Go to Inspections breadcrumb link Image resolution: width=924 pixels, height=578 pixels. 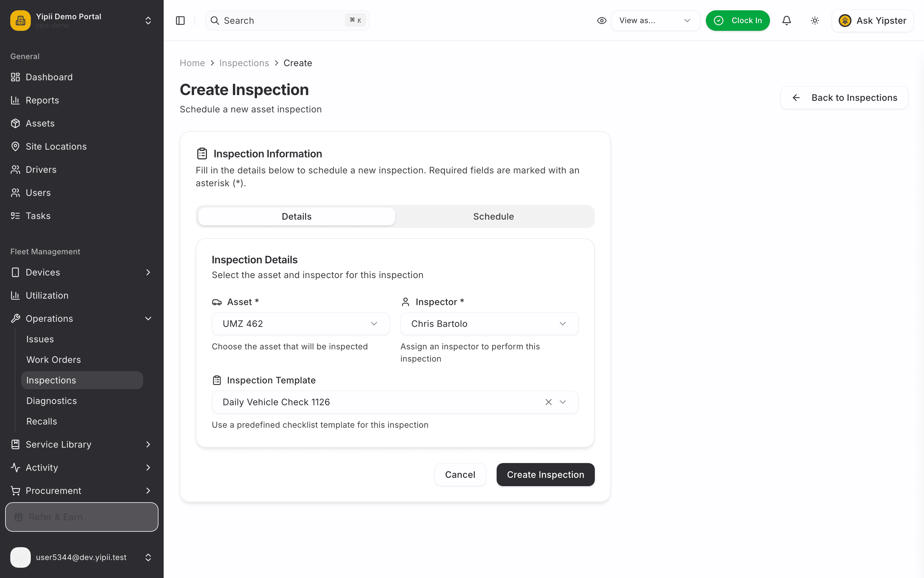(x=244, y=63)
